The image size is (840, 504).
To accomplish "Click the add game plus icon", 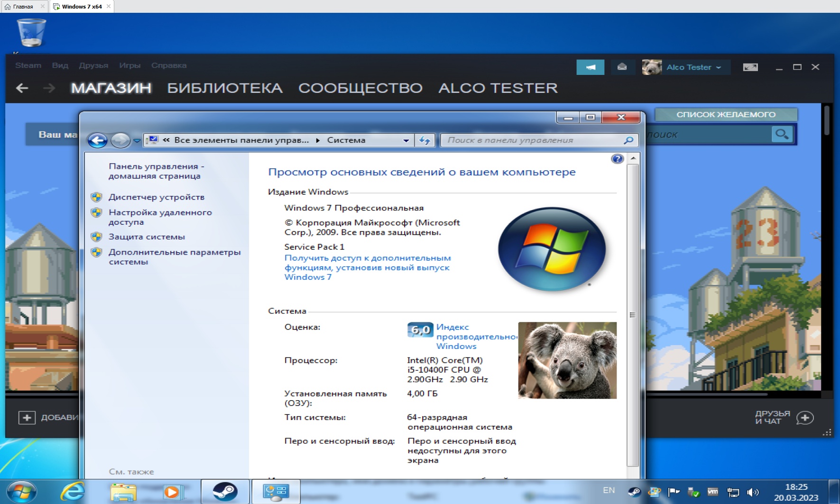I will tap(27, 418).
